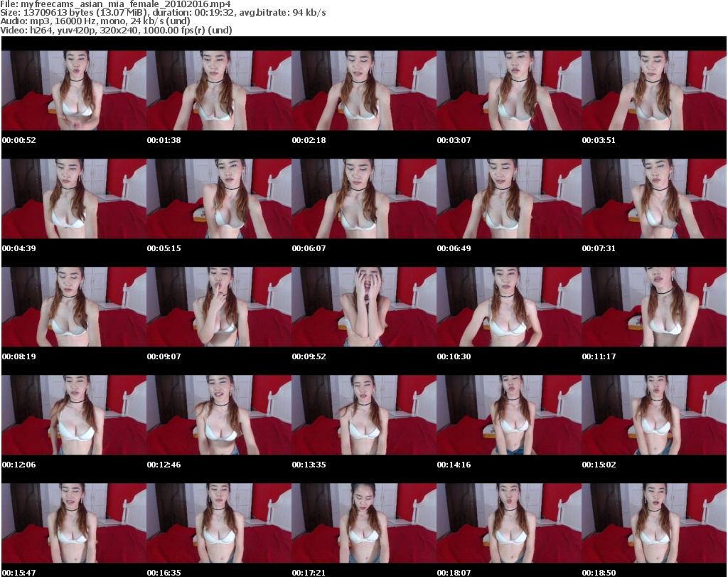Viewport: 728px width, 577px height.
Task: Click the preview frame for 00:15:02
Action: (x=654, y=415)
